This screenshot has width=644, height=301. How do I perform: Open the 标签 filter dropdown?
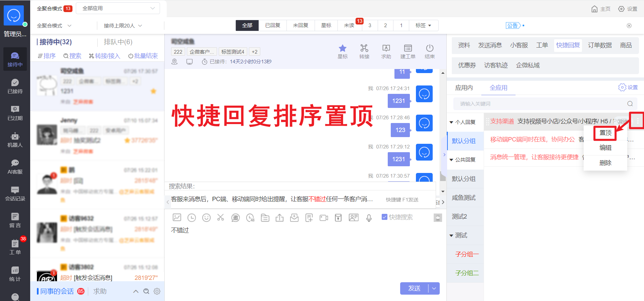[423, 25]
